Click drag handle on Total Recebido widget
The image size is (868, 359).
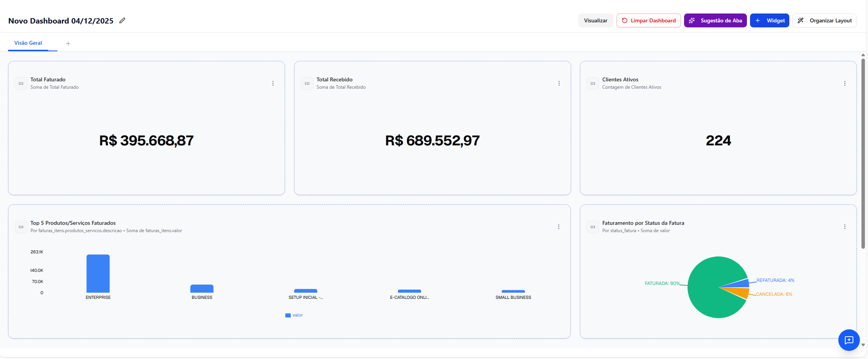point(307,83)
